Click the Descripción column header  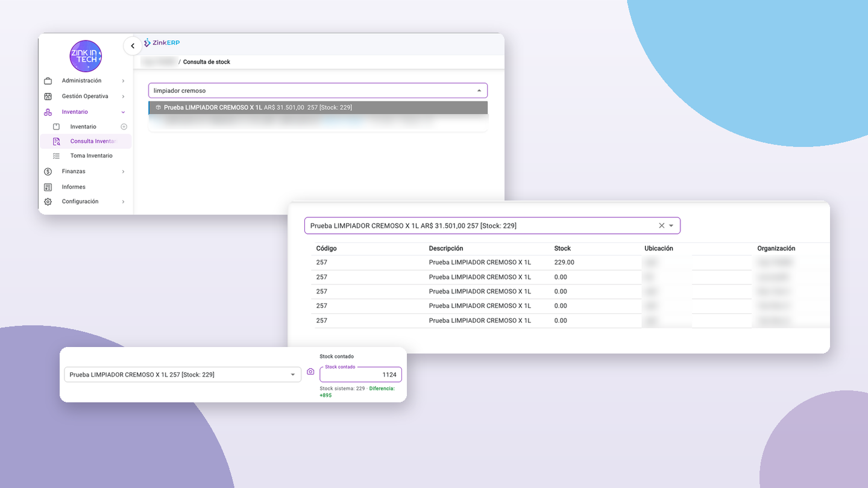(446, 248)
